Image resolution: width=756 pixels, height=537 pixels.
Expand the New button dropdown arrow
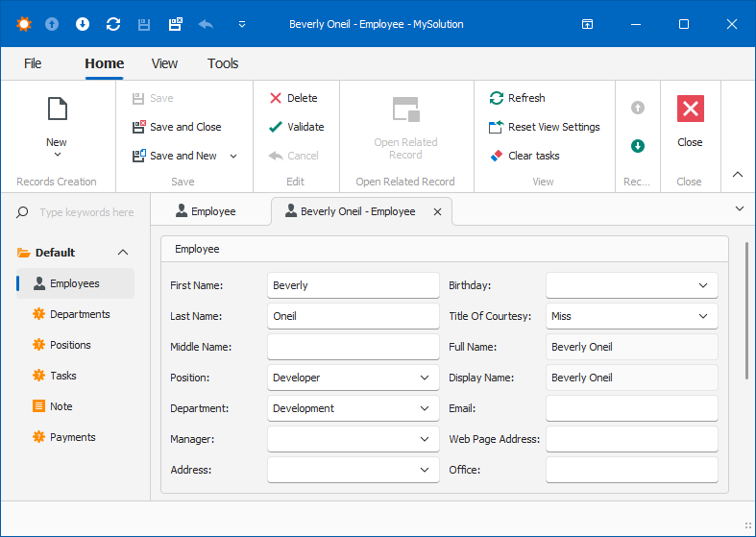[58, 155]
